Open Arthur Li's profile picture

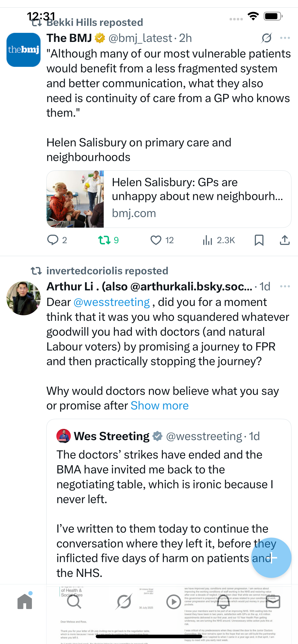(x=24, y=298)
